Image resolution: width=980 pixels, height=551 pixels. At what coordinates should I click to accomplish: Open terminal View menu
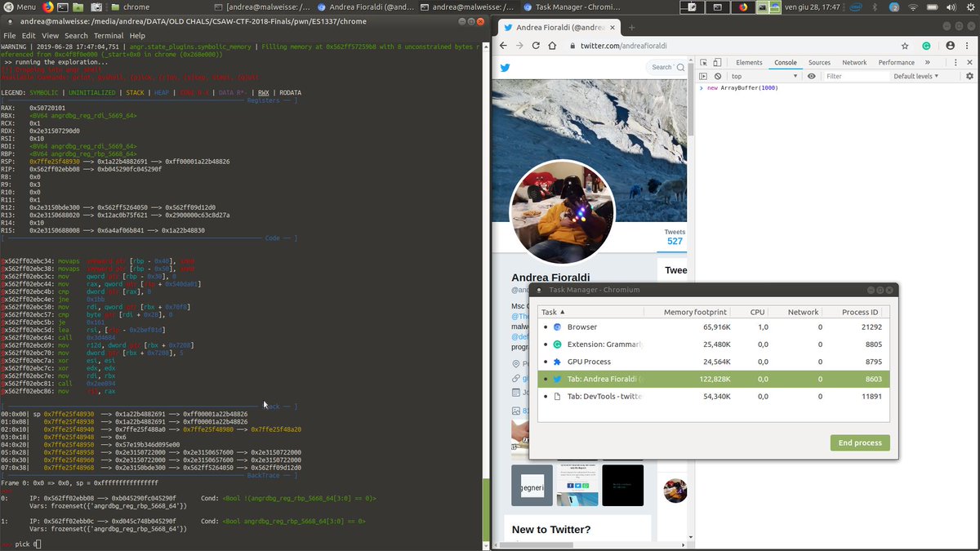[x=51, y=36]
